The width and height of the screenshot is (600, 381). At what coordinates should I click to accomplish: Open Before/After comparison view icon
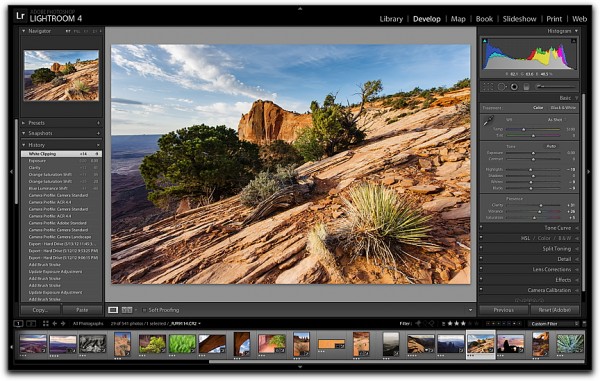[127, 310]
